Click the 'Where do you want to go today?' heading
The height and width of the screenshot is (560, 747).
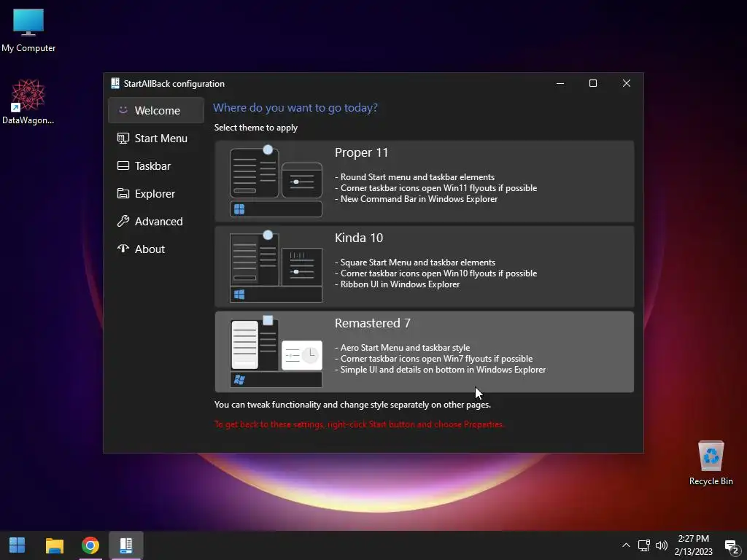pos(295,108)
